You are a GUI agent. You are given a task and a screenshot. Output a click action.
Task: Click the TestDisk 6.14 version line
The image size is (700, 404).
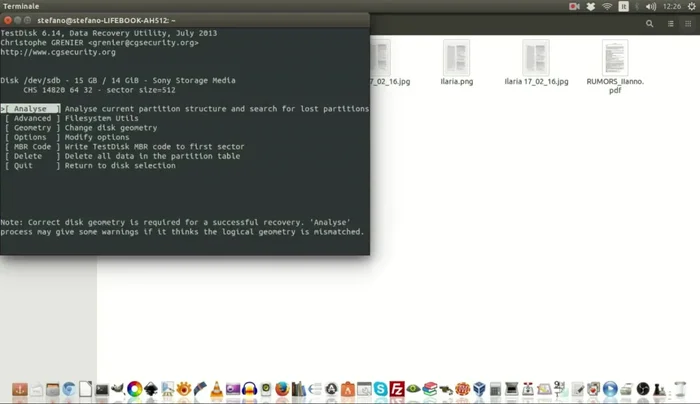click(x=109, y=33)
